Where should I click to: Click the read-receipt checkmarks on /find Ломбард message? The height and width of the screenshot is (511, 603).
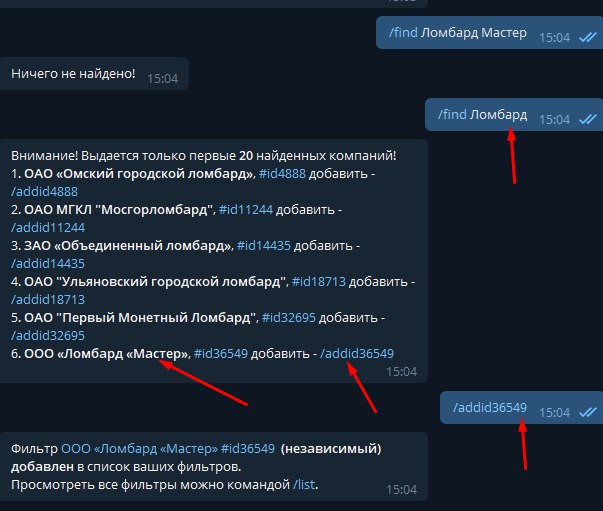click(588, 120)
